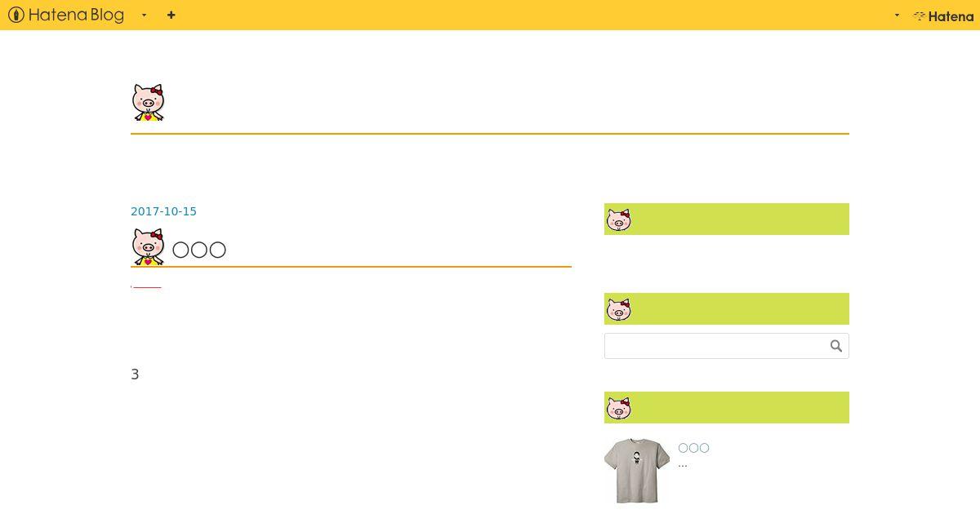Open the 2017-10-15 date link

pos(163,211)
